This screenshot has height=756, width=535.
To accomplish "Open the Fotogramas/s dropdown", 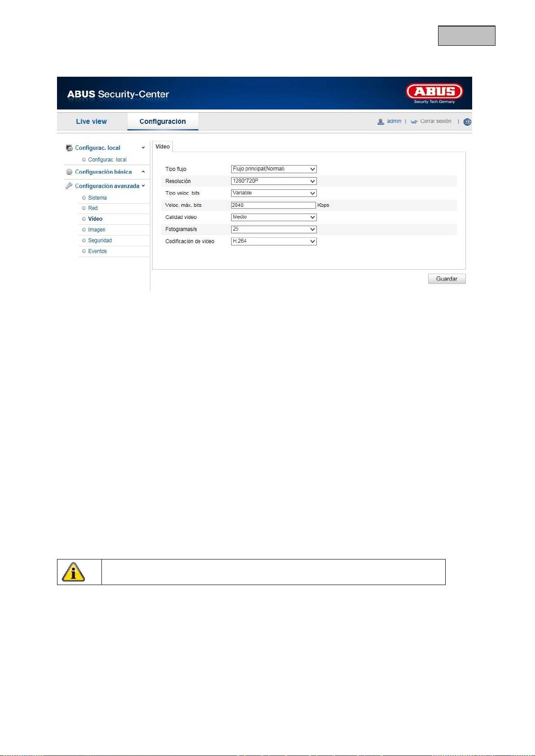I will point(273,229).
